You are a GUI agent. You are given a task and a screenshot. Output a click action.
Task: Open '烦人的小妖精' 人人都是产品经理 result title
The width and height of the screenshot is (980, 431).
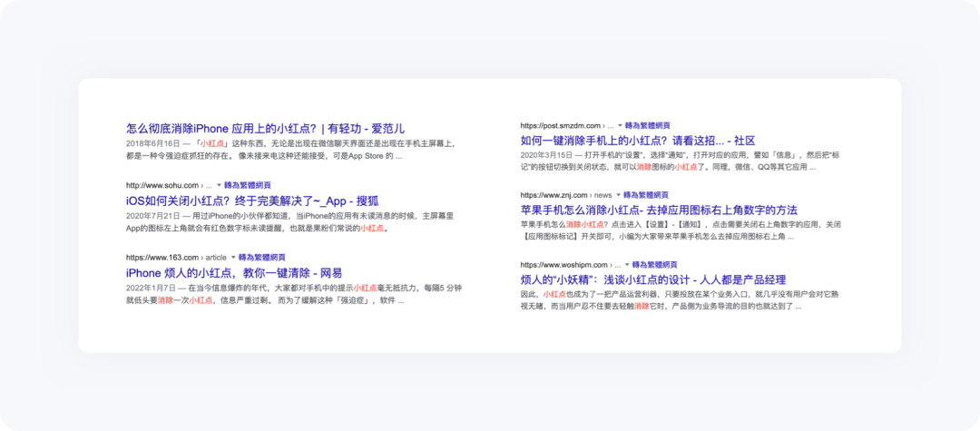click(652, 279)
